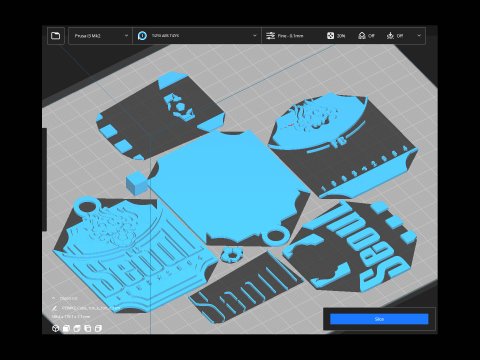This screenshot has height=360, width=480.
Task: Click the job name text field
Action: [91, 308]
